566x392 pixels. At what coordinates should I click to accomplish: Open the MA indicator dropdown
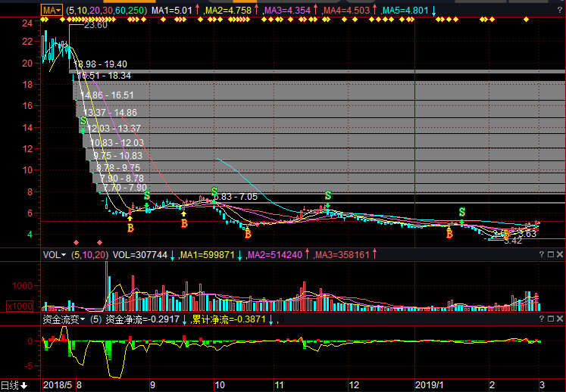[x=52, y=10]
